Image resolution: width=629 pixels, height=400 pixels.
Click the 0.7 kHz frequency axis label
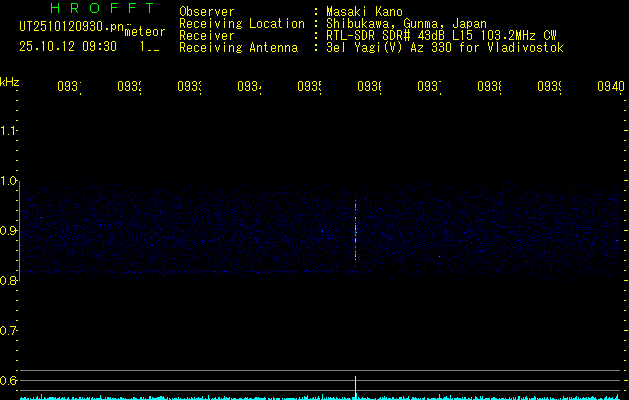(8, 331)
